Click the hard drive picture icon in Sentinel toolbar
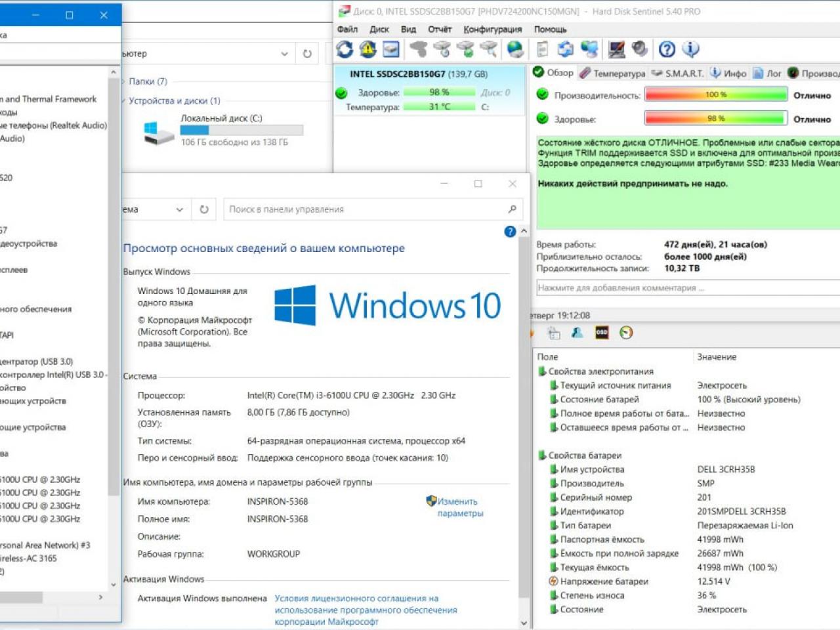This screenshot has height=630, width=840. 391,49
